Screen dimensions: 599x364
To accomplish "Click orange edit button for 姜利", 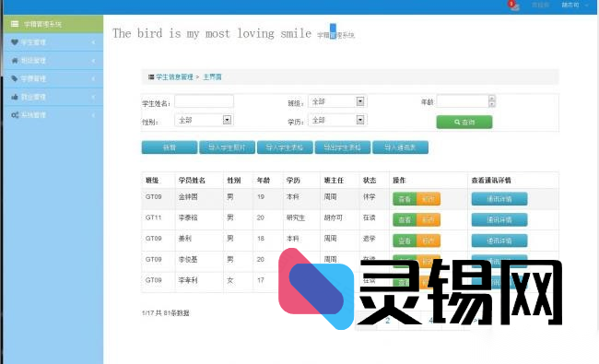I will (x=429, y=241).
